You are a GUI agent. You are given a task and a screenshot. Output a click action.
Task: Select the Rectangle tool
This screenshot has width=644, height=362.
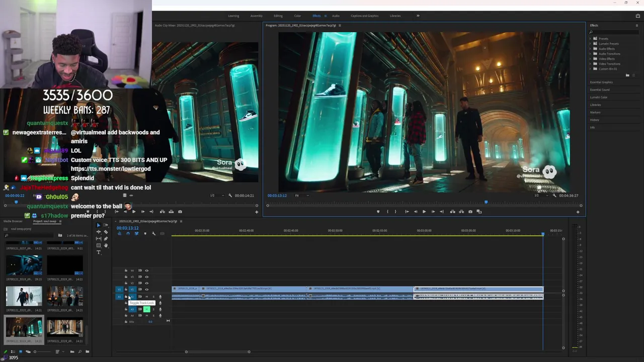click(x=99, y=245)
